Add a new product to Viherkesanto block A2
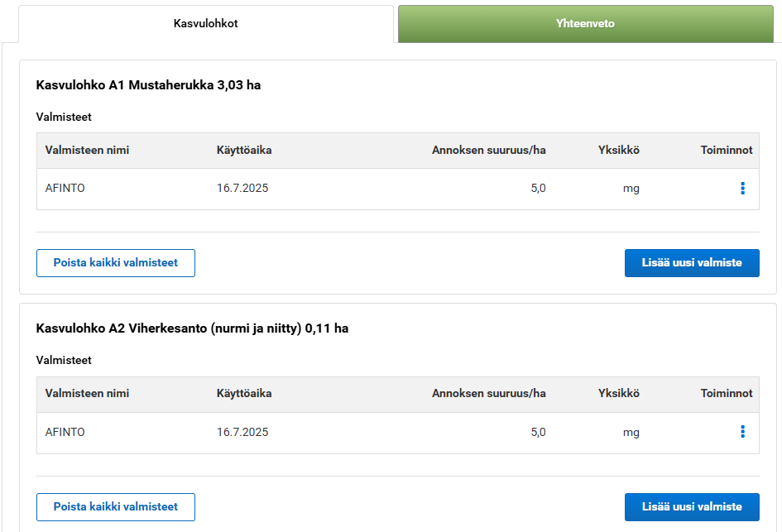 point(691,506)
